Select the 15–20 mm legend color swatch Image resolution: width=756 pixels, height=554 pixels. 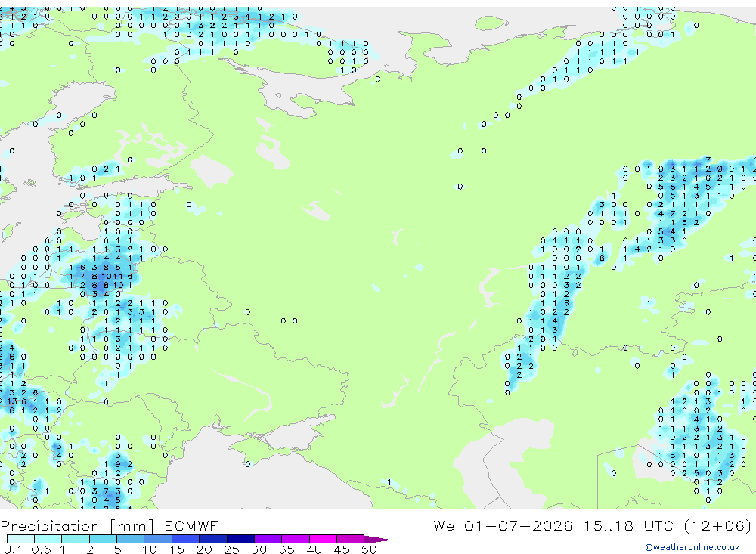185,539
